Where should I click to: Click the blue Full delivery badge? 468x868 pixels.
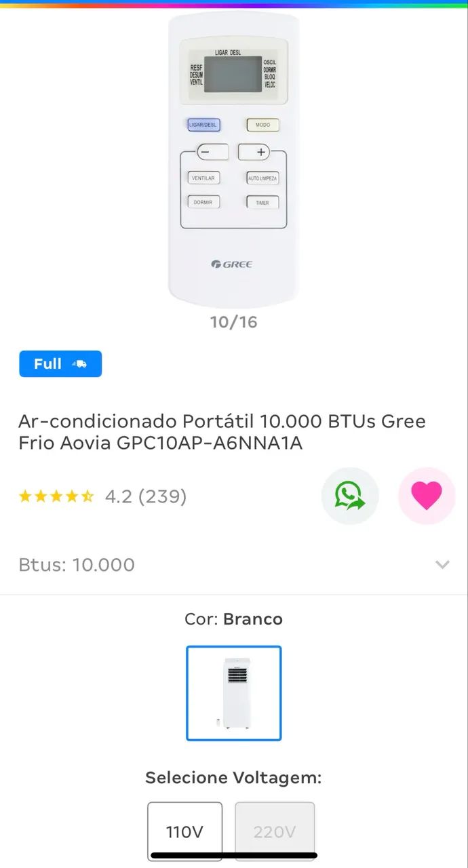coord(60,363)
